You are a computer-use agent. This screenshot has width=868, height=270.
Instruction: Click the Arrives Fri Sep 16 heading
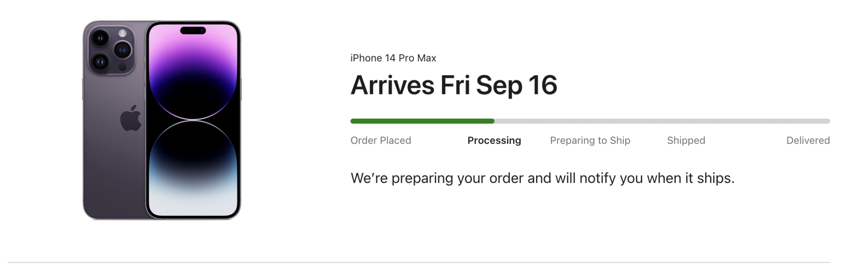454,85
